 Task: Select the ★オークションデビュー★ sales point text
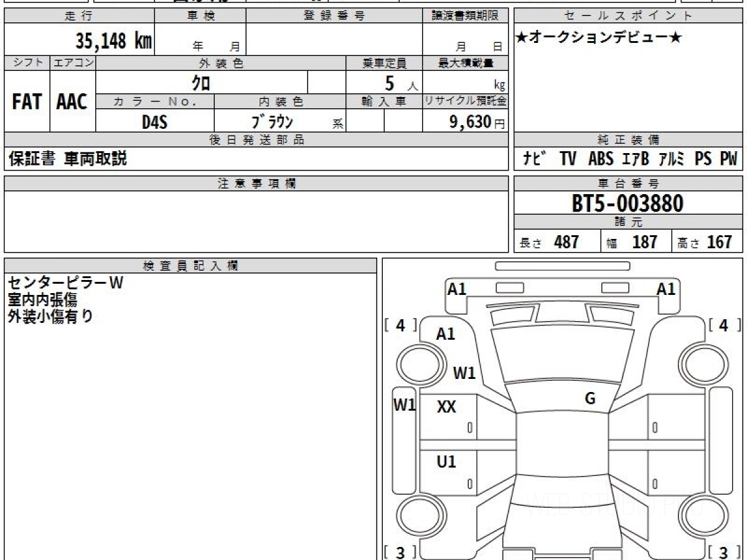(599, 37)
